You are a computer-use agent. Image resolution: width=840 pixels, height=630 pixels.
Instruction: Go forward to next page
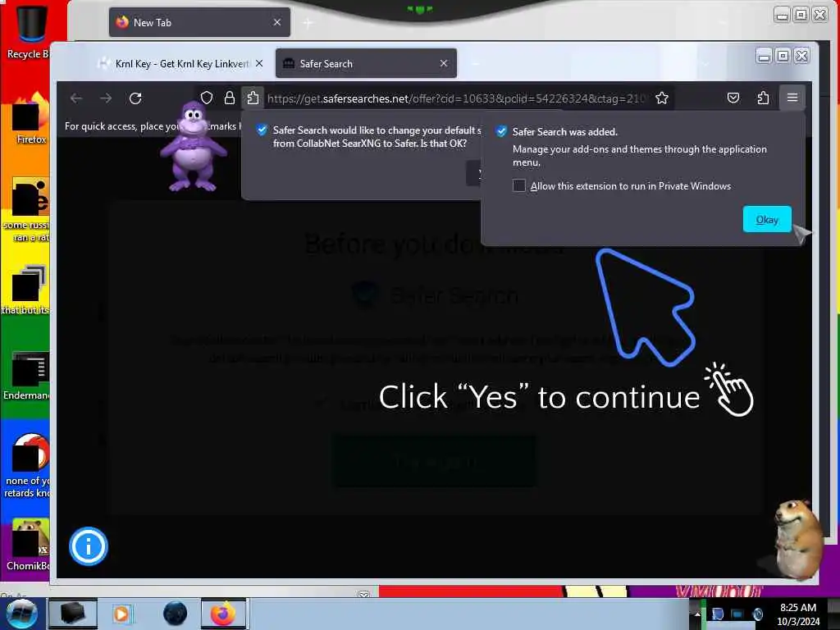pos(106,98)
